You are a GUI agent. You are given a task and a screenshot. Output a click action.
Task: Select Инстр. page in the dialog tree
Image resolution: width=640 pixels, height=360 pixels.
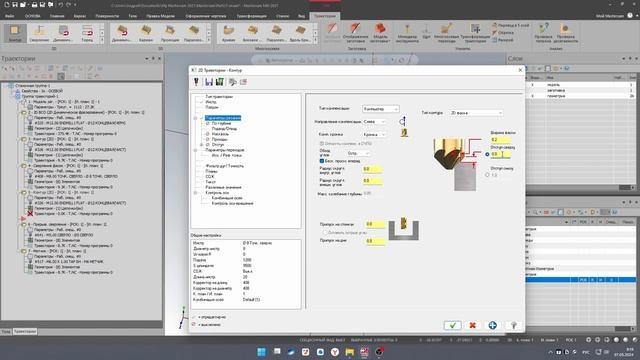coord(211,102)
